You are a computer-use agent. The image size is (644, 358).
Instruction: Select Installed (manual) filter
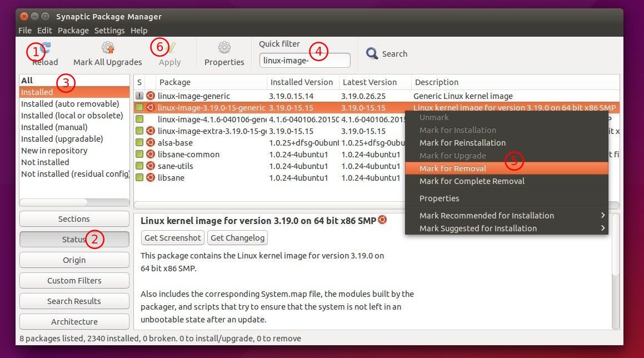coord(74,127)
